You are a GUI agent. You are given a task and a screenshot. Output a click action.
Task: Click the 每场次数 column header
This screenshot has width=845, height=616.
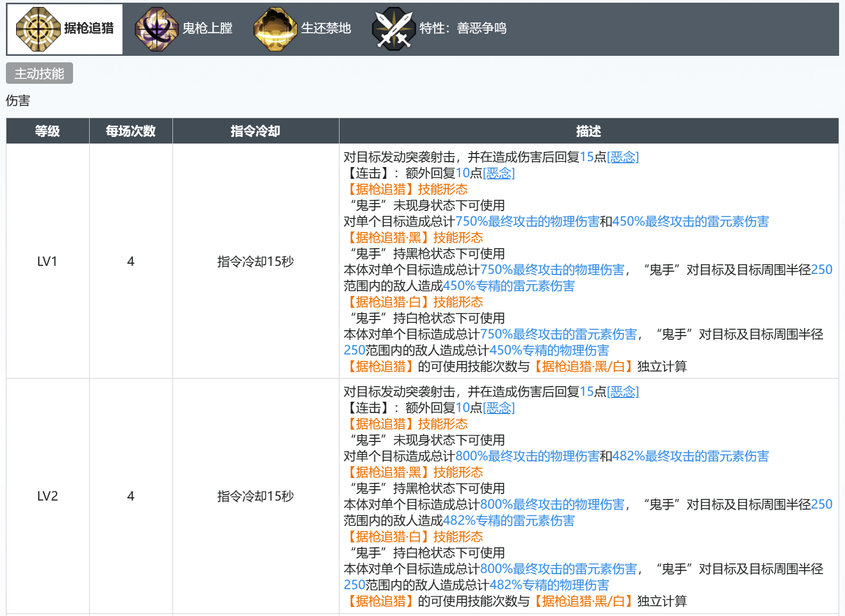point(131,131)
